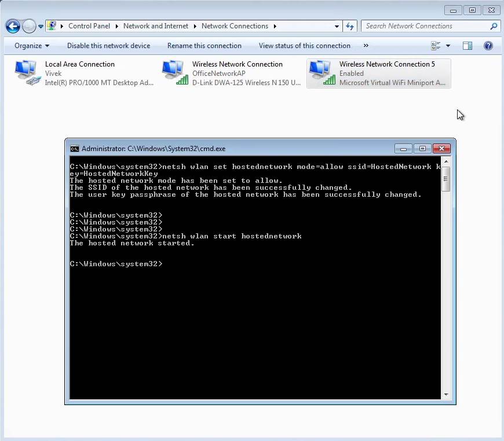Screen dimensions: 504x441
Task: Open the Help question mark icon
Action: coord(488,46)
